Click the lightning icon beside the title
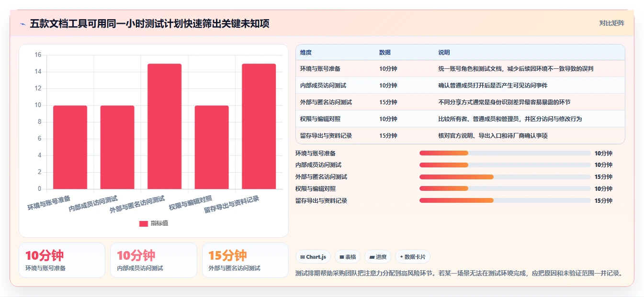 (x=23, y=23)
